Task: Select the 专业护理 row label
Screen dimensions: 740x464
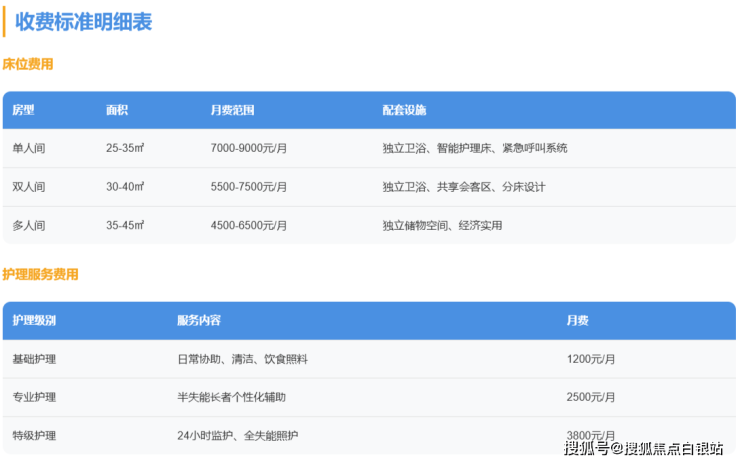Action: pyautogui.click(x=34, y=397)
